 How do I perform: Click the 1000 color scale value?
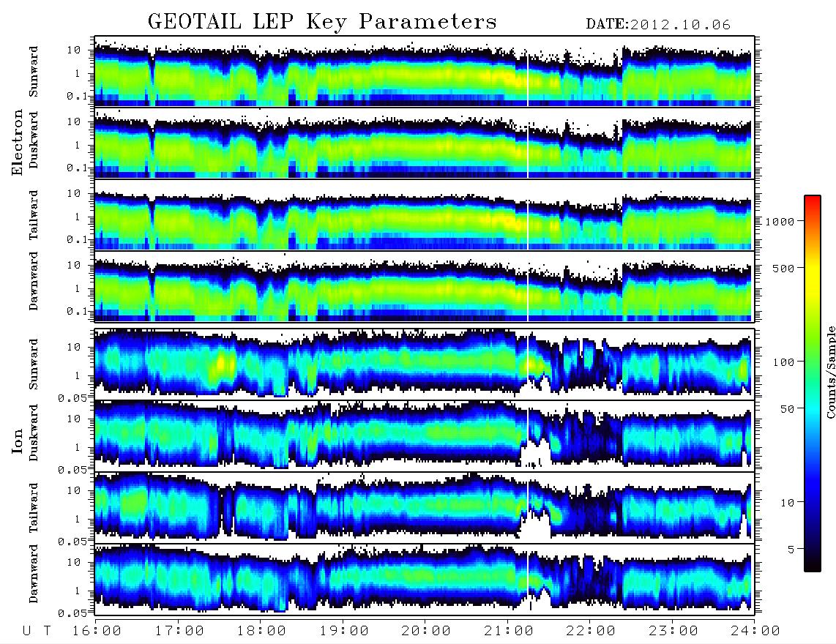(x=780, y=221)
